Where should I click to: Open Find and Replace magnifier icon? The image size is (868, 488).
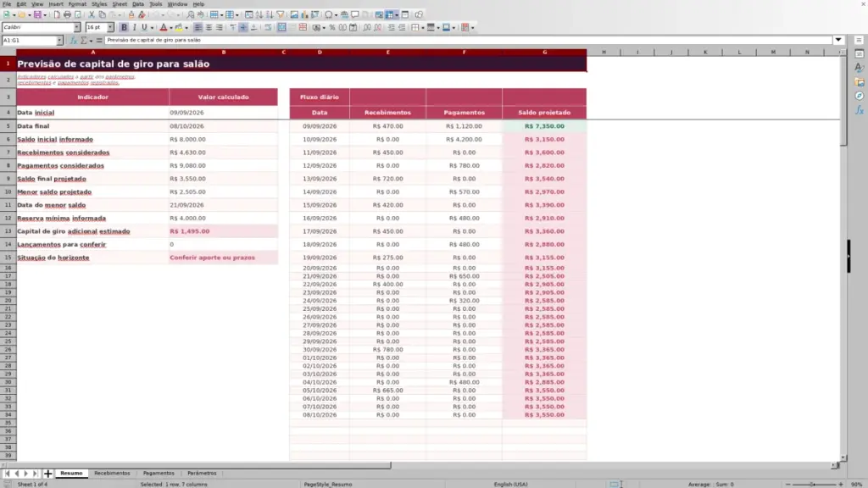(191, 14)
